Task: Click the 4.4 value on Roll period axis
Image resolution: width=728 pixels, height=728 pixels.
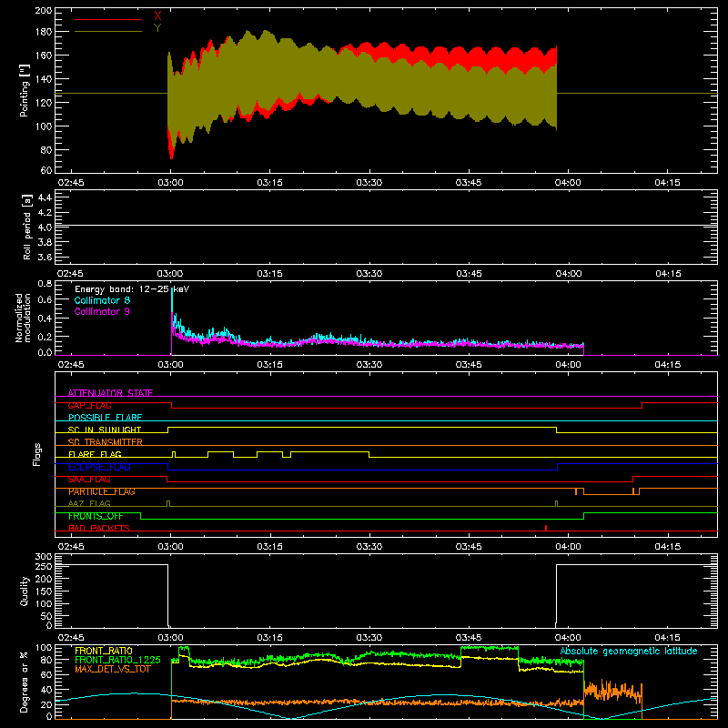Action: point(45,197)
